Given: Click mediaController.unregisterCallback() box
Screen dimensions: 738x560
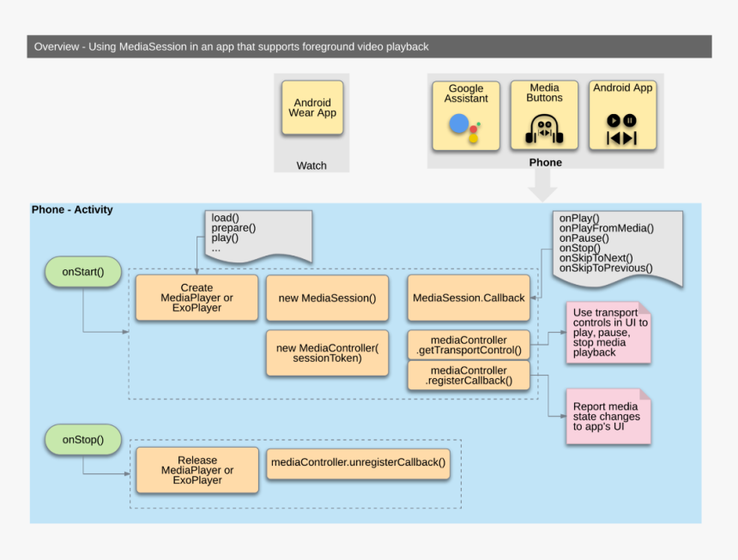Looking at the screenshot, I should (x=358, y=463).
